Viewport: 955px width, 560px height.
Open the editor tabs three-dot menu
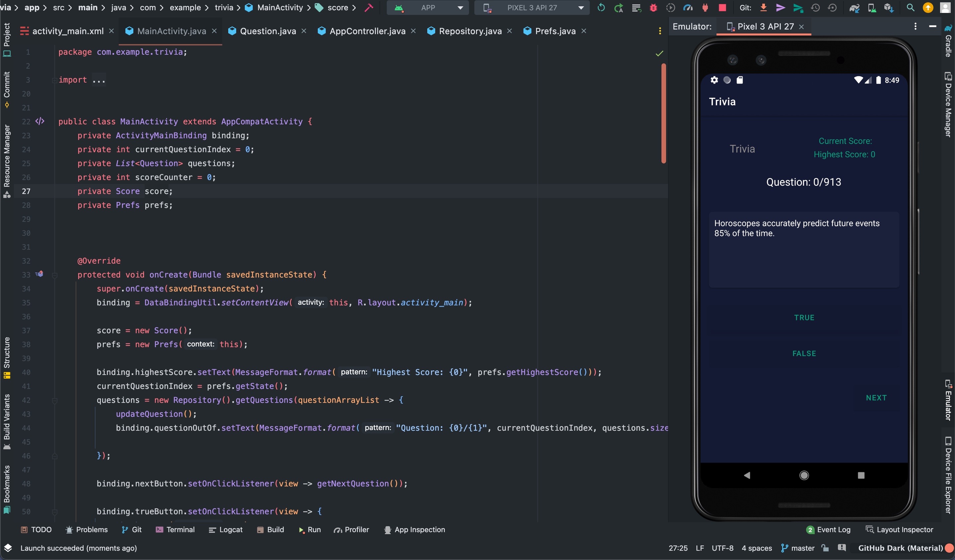pos(660,31)
